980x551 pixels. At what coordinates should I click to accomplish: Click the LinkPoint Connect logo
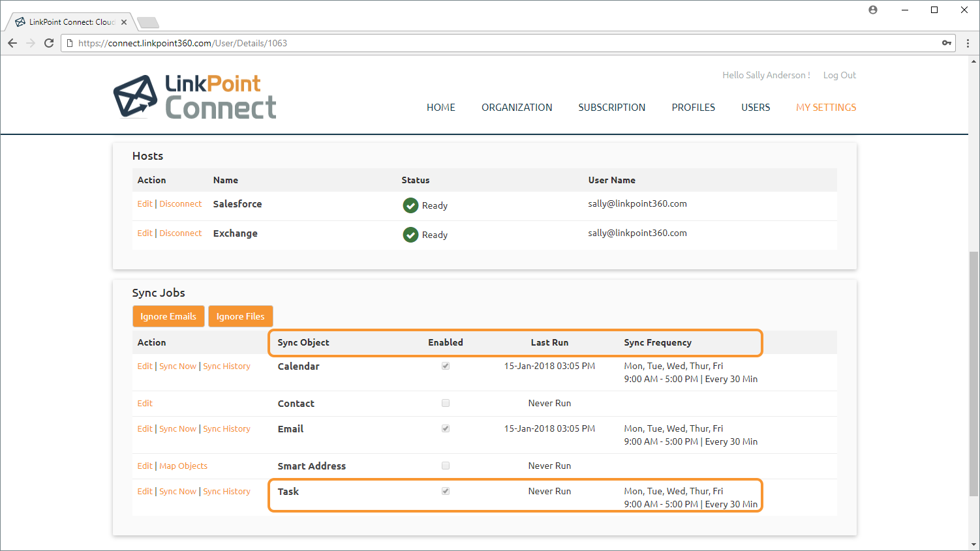[x=195, y=97]
